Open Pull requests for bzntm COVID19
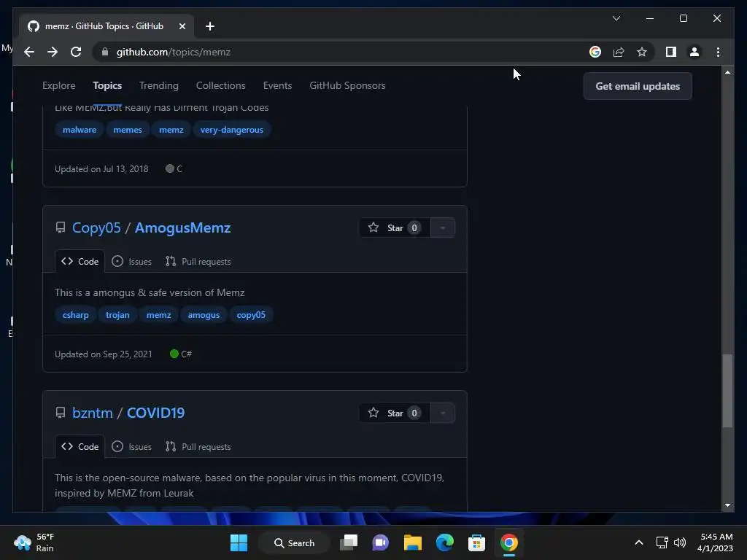747x560 pixels. (x=198, y=447)
